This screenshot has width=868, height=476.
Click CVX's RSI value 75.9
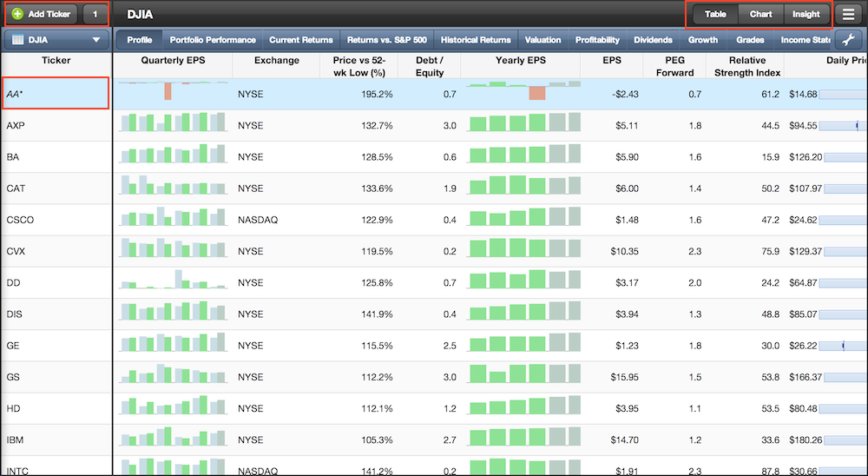click(770, 251)
